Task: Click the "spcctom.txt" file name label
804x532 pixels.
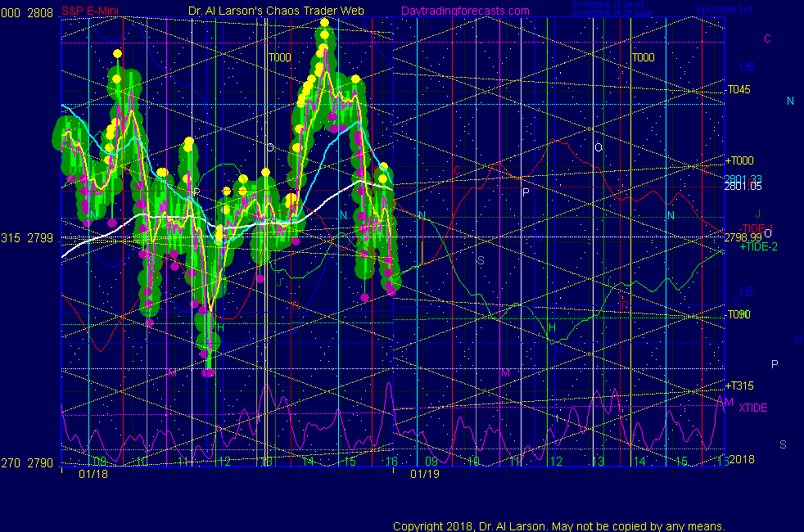Action: pos(724,10)
